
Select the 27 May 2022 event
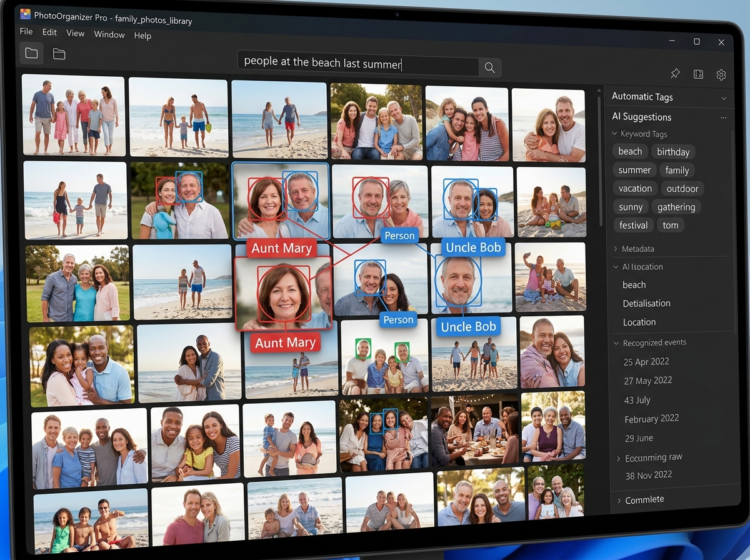[x=648, y=381]
